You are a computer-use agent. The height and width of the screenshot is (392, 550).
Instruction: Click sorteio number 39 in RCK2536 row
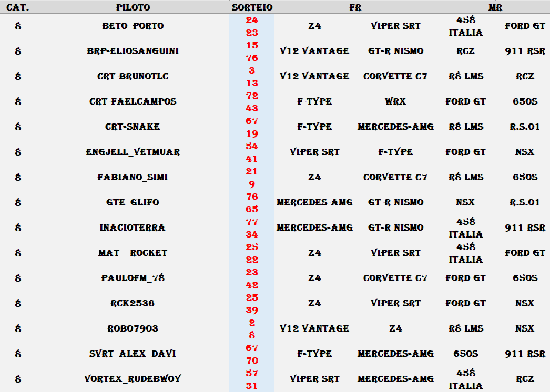tap(252, 311)
